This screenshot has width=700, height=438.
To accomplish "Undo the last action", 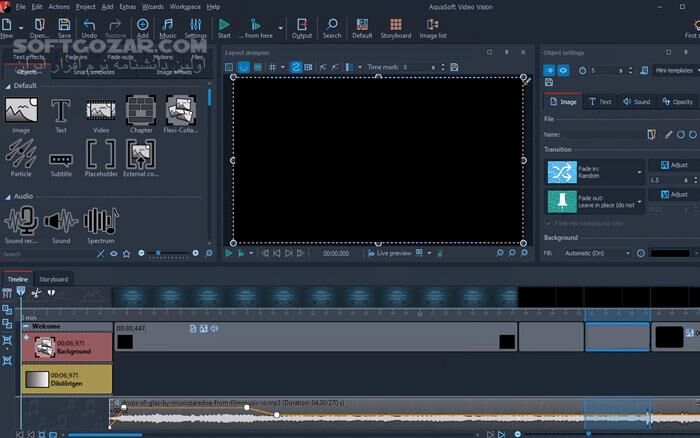I will click(x=89, y=28).
